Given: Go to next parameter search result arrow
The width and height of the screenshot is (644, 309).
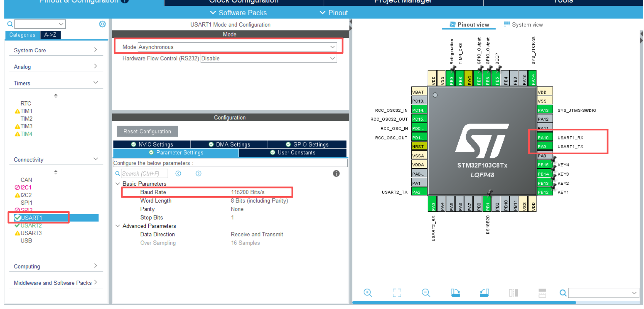Looking at the screenshot, I should [x=199, y=174].
